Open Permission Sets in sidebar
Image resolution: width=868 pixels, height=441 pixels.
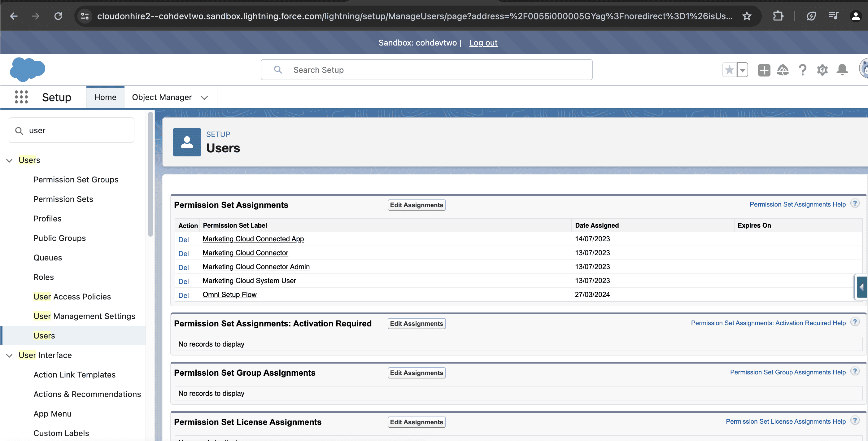pyautogui.click(x=63, y=199)
